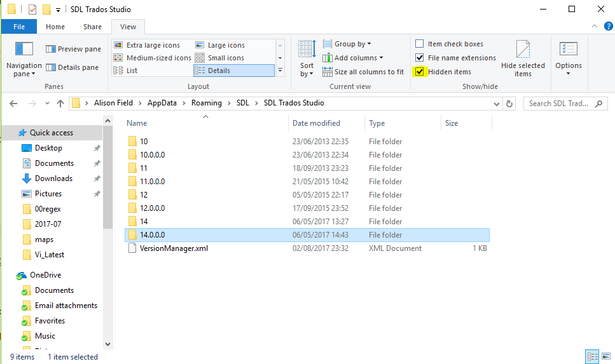Open the Sort by menu

pos(307,59)
